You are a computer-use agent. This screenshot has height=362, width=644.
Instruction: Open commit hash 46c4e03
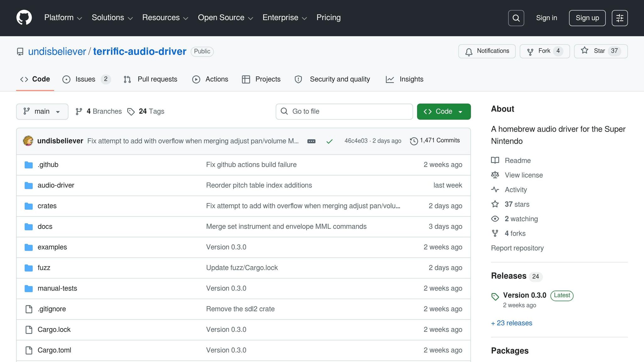click(356, 141)
